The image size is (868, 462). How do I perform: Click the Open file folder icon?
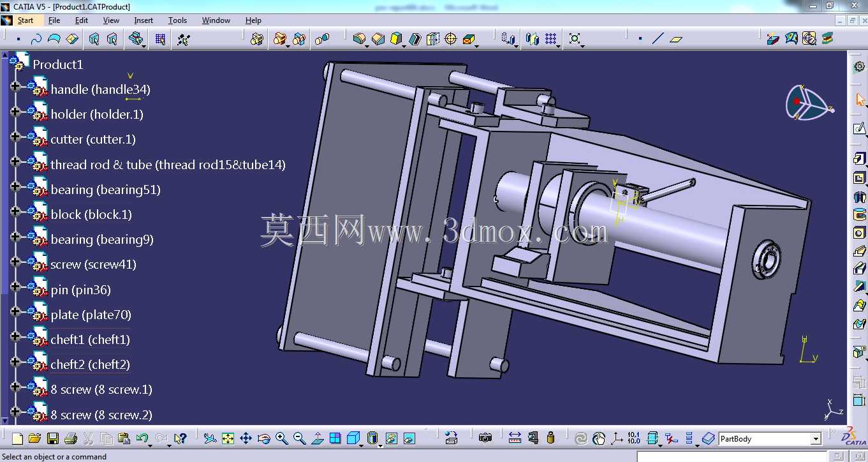pos(34,438)
